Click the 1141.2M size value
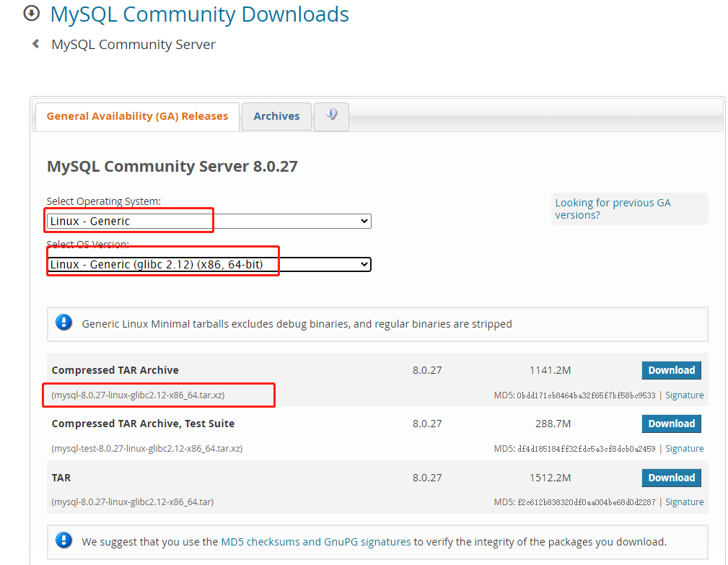Screen dimensions: 728x565 pyautogui.click(x=551, y=370)
